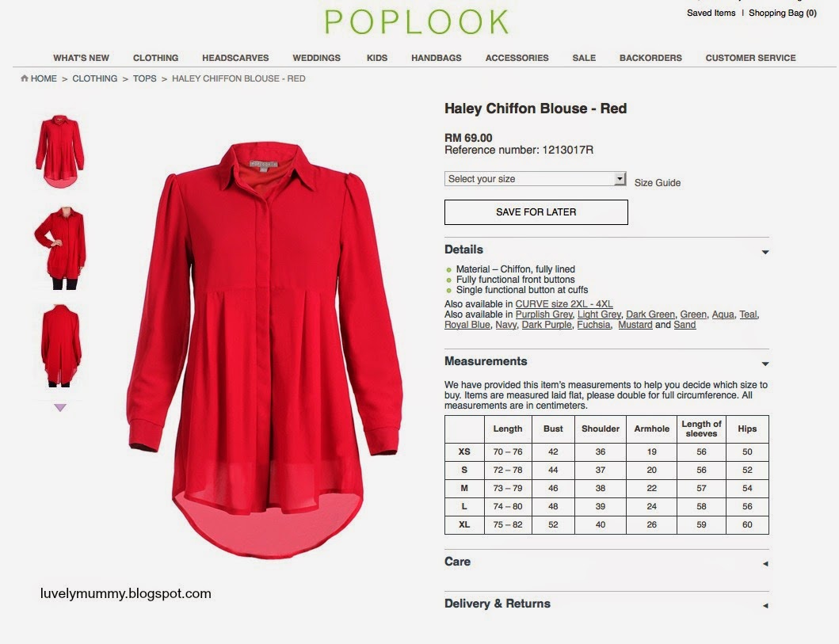Click the SAVE FOR LATER button
This screenshot has height=644, width=839.
pyautogui.click(x=536, y=212)
